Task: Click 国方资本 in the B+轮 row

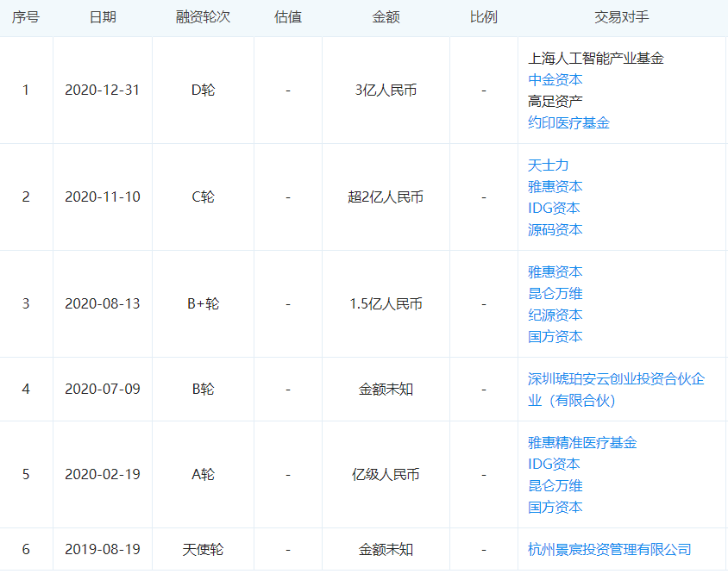Action: (555, 336)
